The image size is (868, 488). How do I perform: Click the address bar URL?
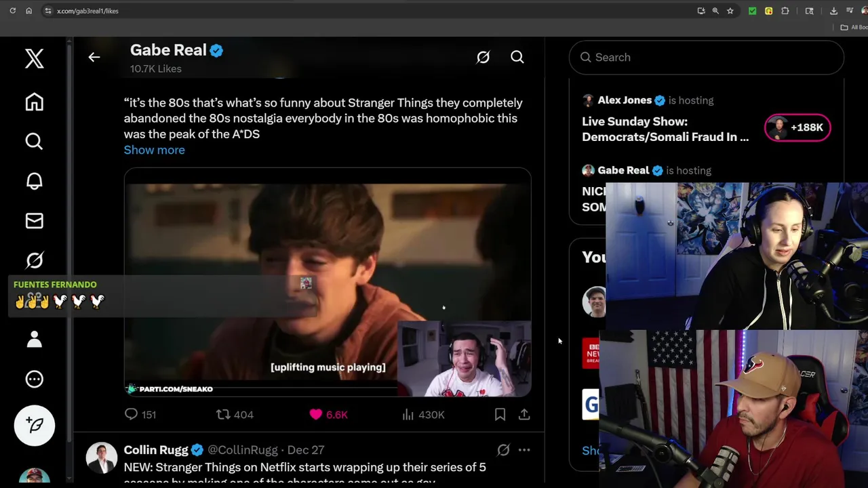(87, 11)
